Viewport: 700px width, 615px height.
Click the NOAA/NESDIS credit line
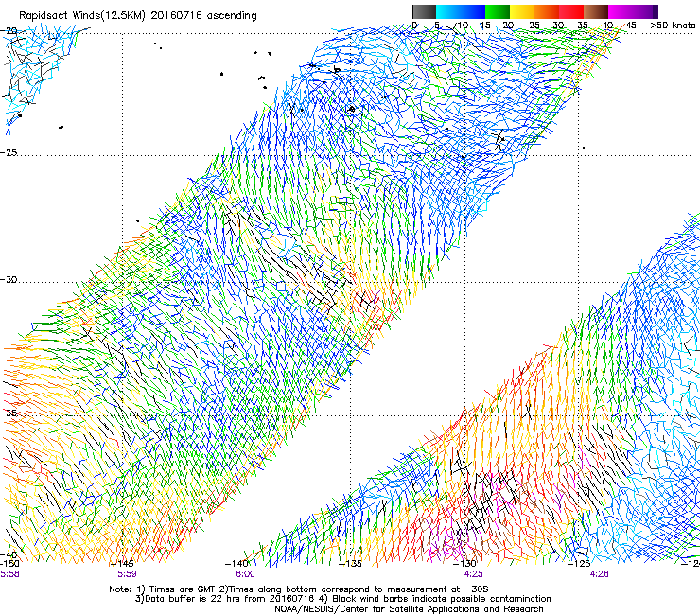[x=409, y=609]
